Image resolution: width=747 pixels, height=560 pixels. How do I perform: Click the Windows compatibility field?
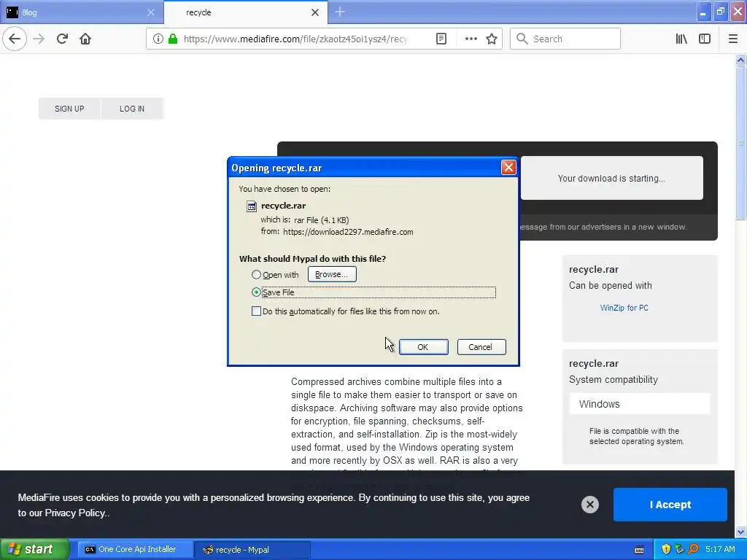pos(640,404)
